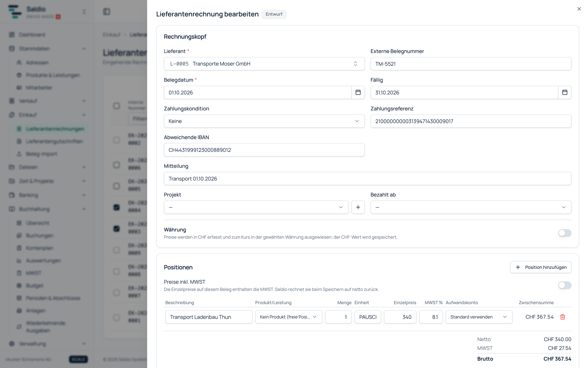
Task: Open the Fällig calendar picker
Action: point(565,92)
